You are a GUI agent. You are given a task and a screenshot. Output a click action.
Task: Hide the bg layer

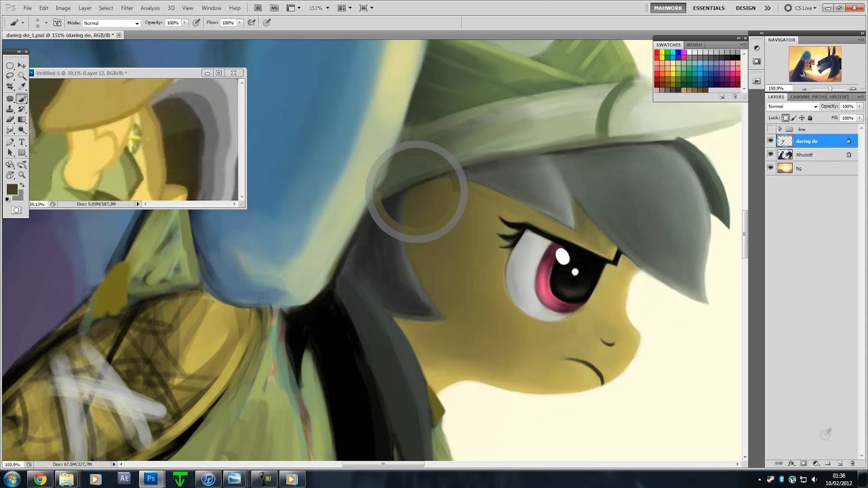770,168
